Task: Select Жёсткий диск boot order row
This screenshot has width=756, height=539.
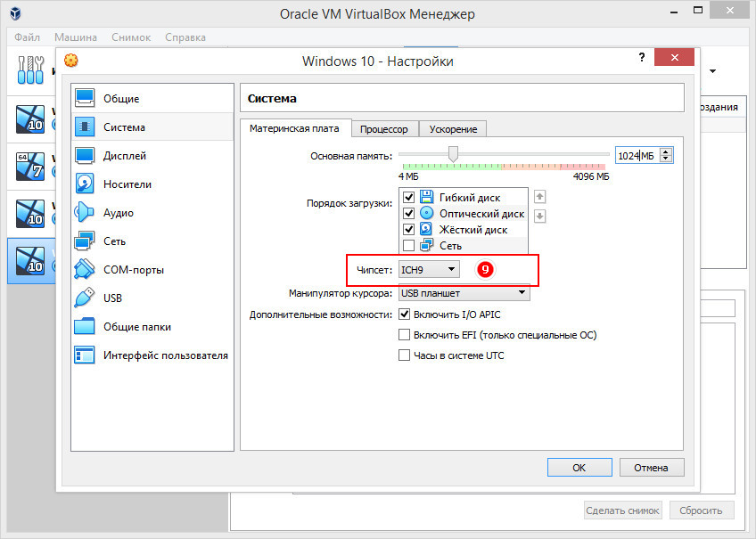Action: click(x=464, y=229)
